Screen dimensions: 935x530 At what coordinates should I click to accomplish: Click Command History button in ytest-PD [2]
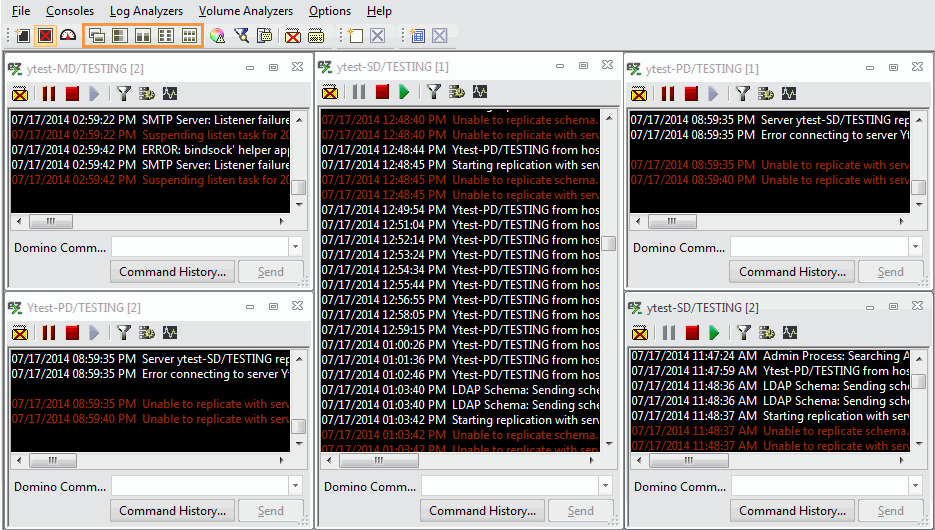pyautogui.click(x=172, y=510)
